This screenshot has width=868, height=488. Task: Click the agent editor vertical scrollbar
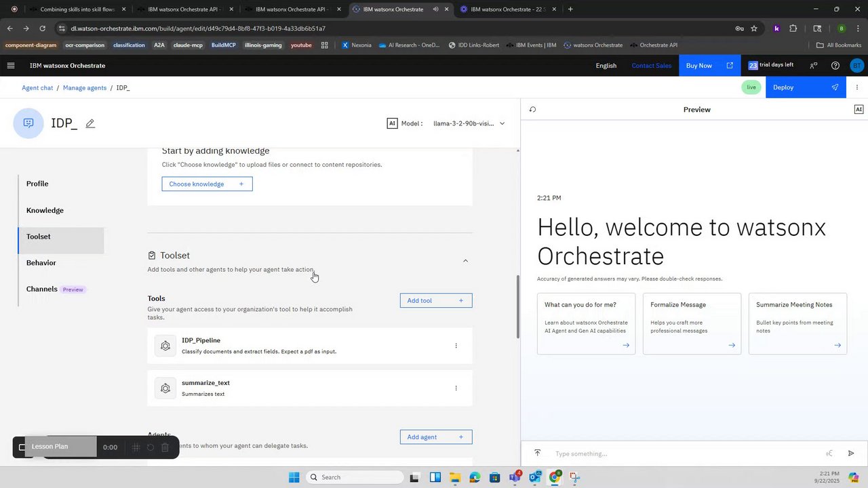pyautogui.click(x=519, y=306)
